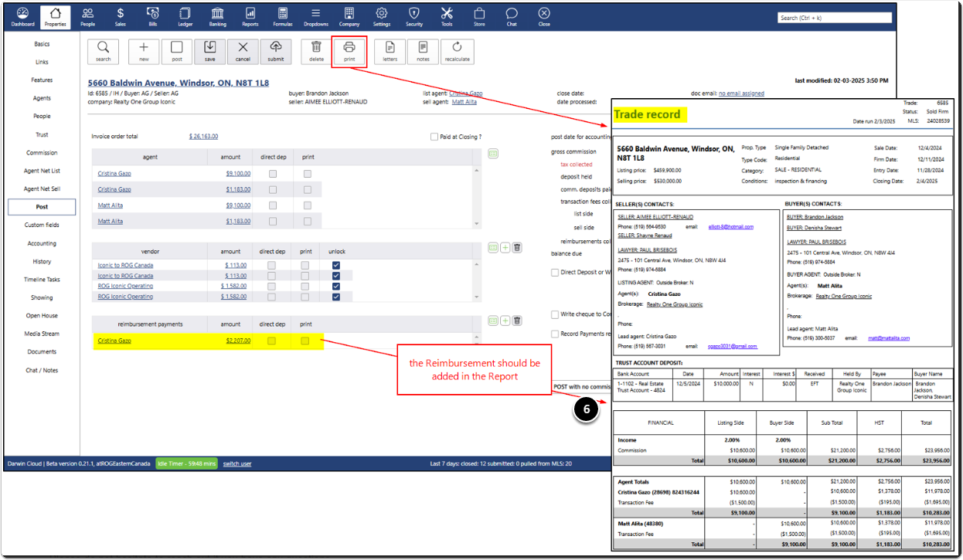This screenshot has width=963, height=560.
Task: Open the Tools module
Action: pyautogui.click(x=447, y=17)
